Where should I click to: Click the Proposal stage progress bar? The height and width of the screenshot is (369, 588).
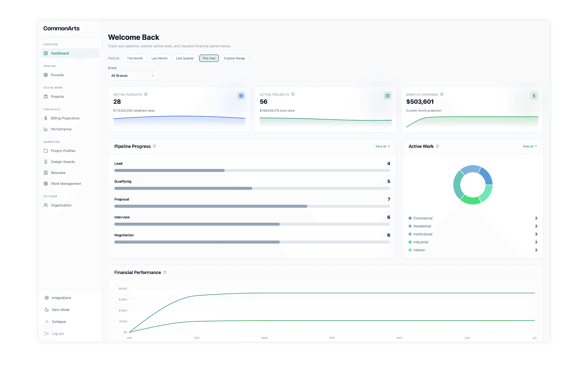pos(252,206)
